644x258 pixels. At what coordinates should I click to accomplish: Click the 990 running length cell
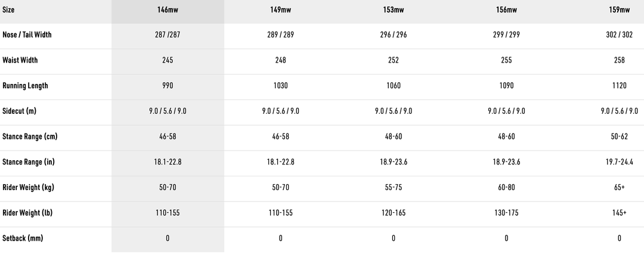click(168, 86)
